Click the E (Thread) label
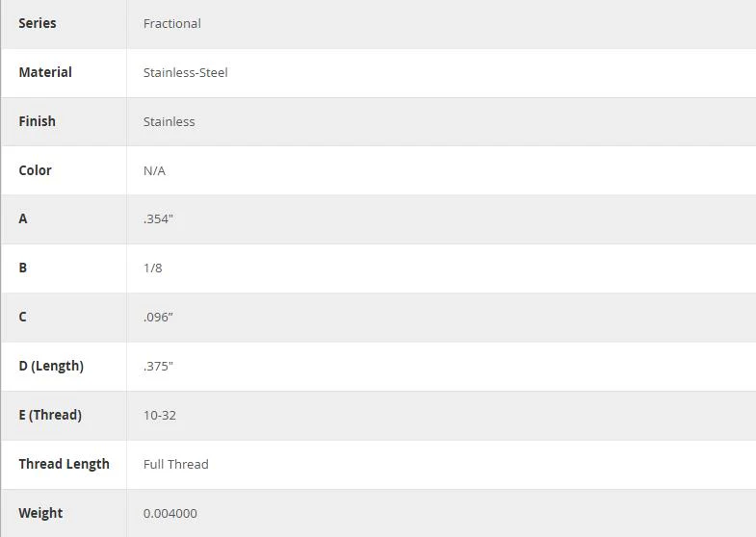The height and width of the screenshot is (537, 756). (x=50, y=415)
